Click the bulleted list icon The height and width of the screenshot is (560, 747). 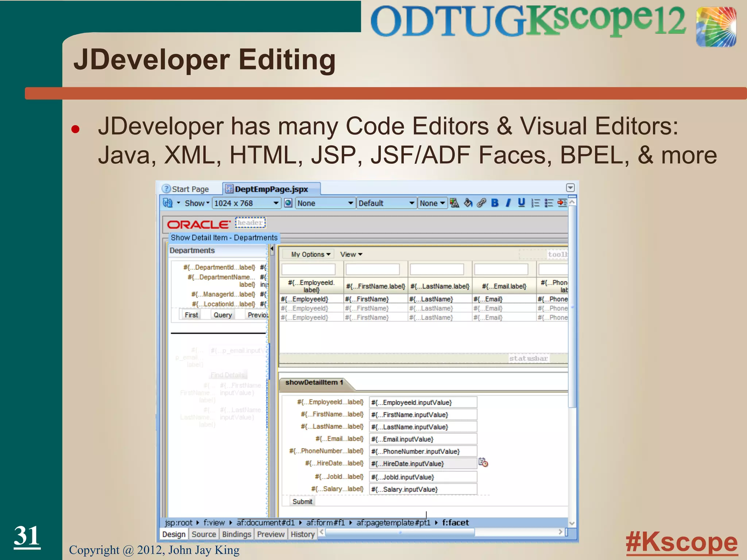pos(549,203)
